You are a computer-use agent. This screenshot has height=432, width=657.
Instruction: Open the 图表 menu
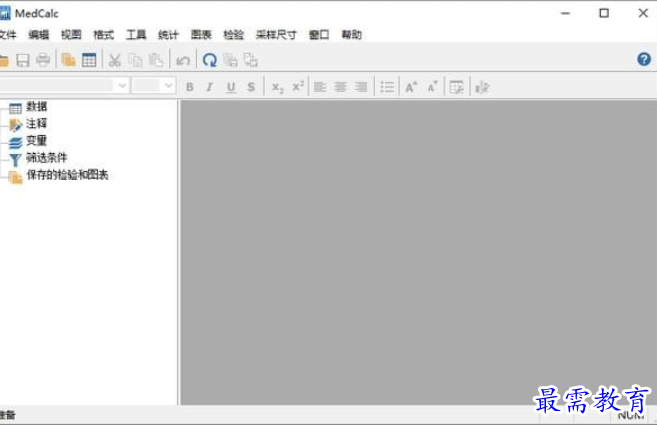pos(201,35)
